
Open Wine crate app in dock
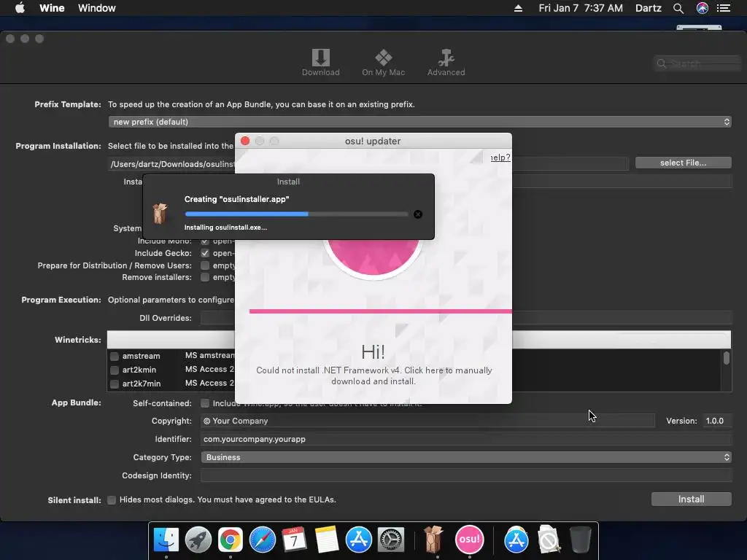pos(433,540)
